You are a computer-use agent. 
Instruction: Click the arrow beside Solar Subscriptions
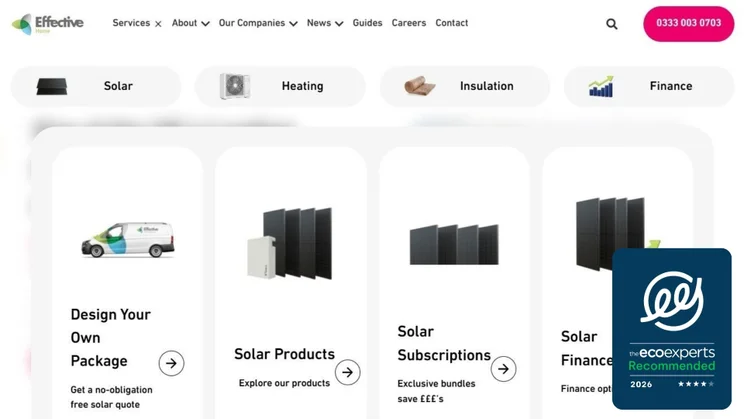click(503, 369)
